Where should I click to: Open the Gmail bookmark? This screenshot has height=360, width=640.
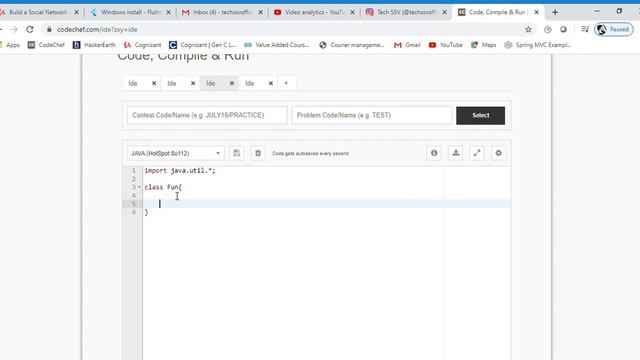point(407,45)
